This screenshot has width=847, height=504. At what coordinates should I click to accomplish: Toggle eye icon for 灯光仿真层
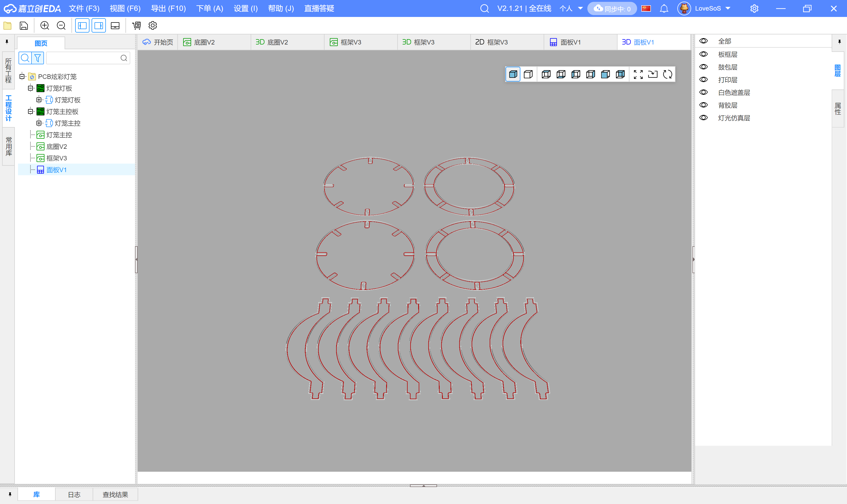tap(704, 118)
